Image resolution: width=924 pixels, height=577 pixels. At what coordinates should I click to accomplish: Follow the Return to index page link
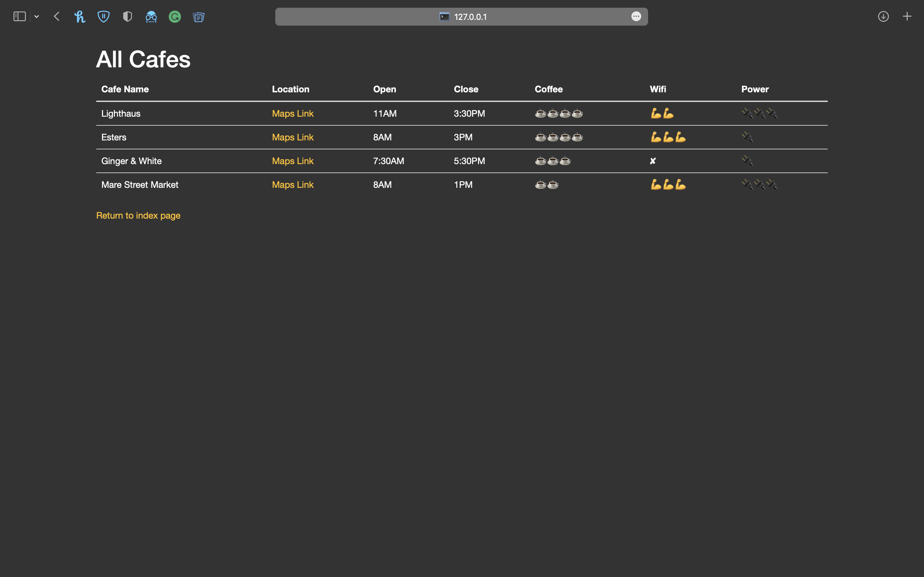(x=138, y=215)
